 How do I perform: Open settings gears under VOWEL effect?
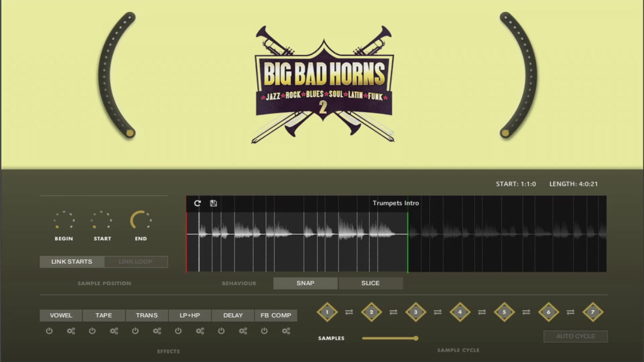tap(71, 331)
